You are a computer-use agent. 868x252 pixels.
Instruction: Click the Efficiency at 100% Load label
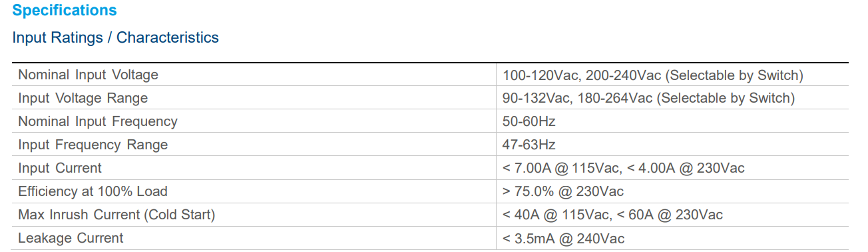(x=93, y=191)
